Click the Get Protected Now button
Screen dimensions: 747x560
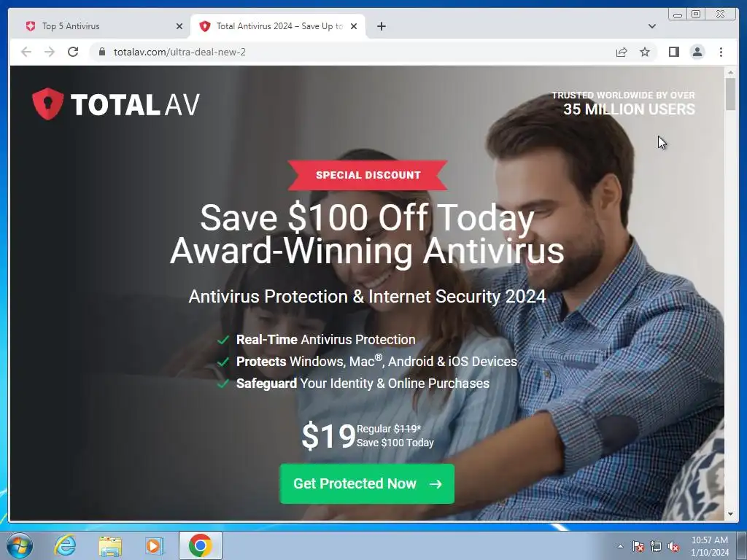point(367,484)
